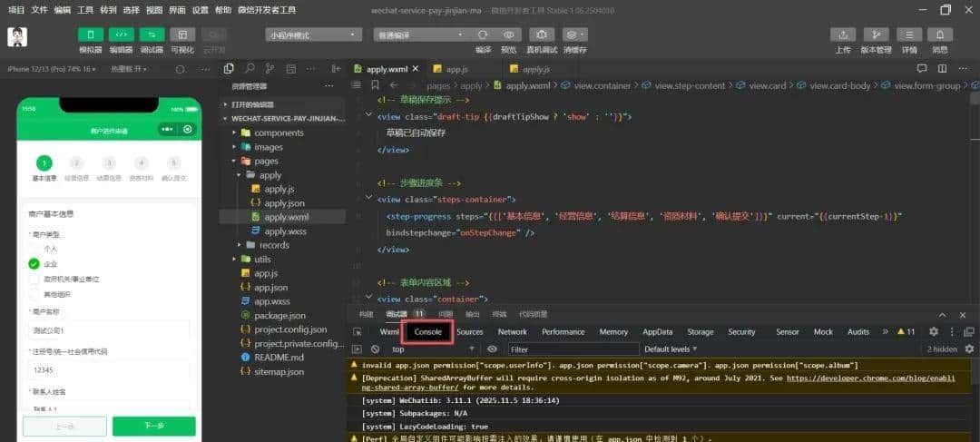980x442 pixels.
Task: Toggle the console live expression eye icon
Action: point(492,349)
